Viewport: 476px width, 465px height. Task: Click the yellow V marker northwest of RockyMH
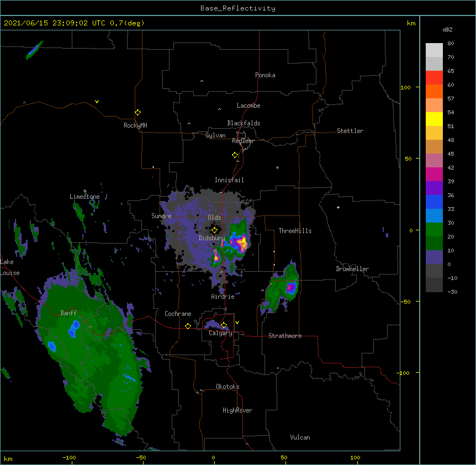pos(97,102)
